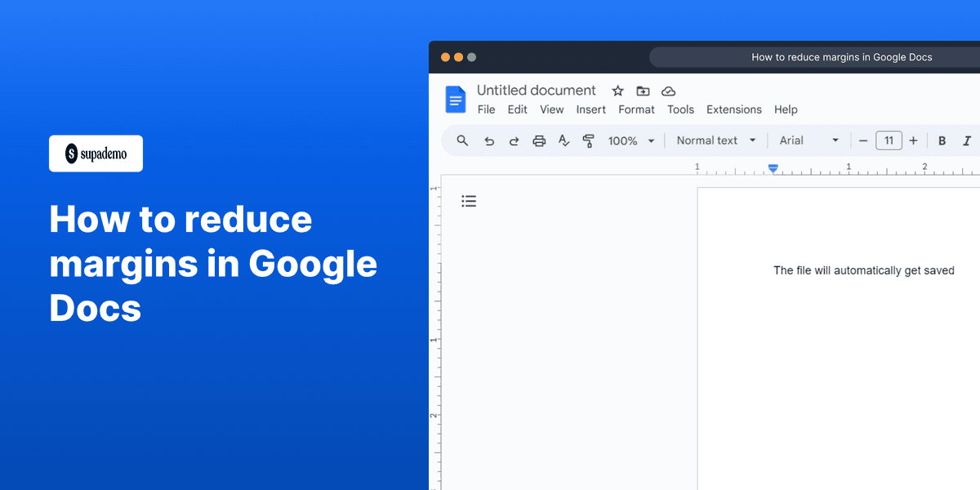The width and height of the screenshot is (980, 490).
Task: Move the document to a folder
Action: pyautogui.click(x=643, y=91)
